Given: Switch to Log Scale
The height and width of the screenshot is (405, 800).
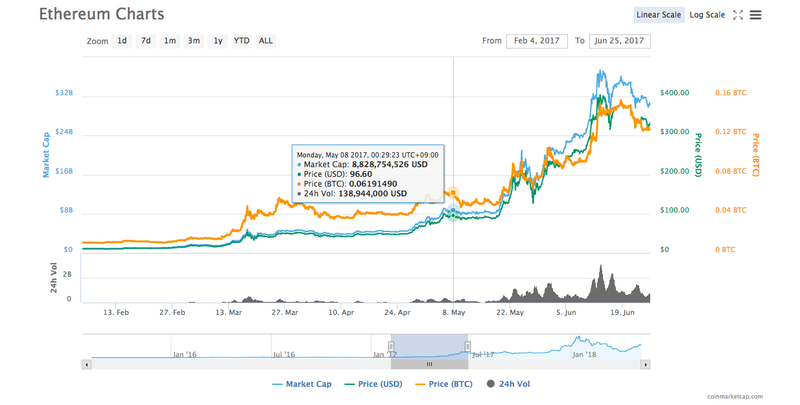Looking at the screenshot, I should (707, 15).
